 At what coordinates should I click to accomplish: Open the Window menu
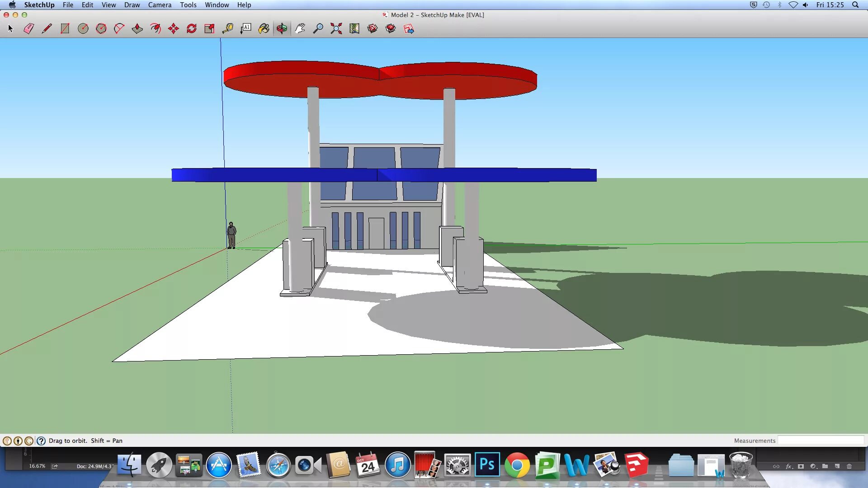[x=217, y=5]
